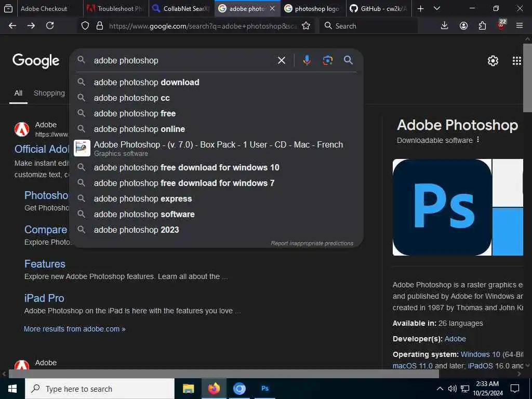Open Photoshop from the taskbar
This screenshot has width=532, height=399.
[x=265, y=389]
